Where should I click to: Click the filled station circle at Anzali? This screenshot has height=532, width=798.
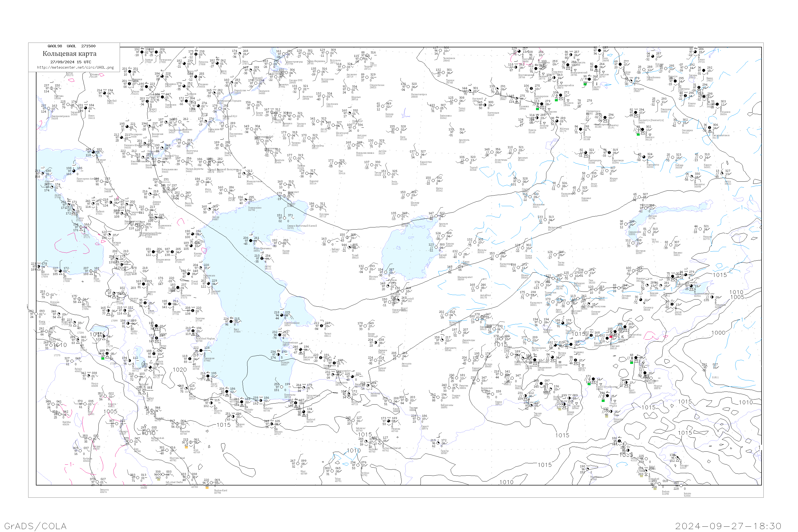tap(208, 376)
